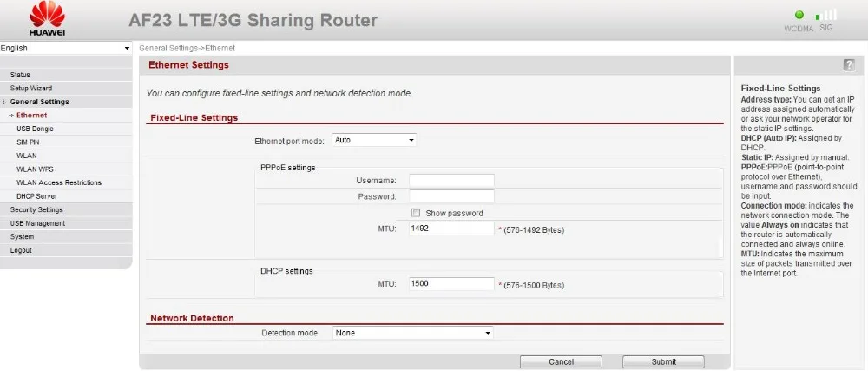Click the Fixed-Line Settings section heading
Viewport: 868px width, 371px height.
(194, 118)
